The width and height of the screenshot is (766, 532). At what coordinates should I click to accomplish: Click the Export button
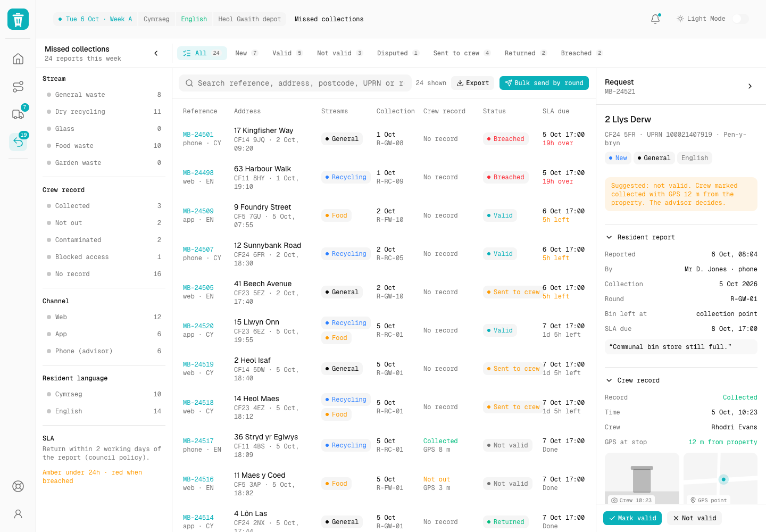(x=473, y=83)
